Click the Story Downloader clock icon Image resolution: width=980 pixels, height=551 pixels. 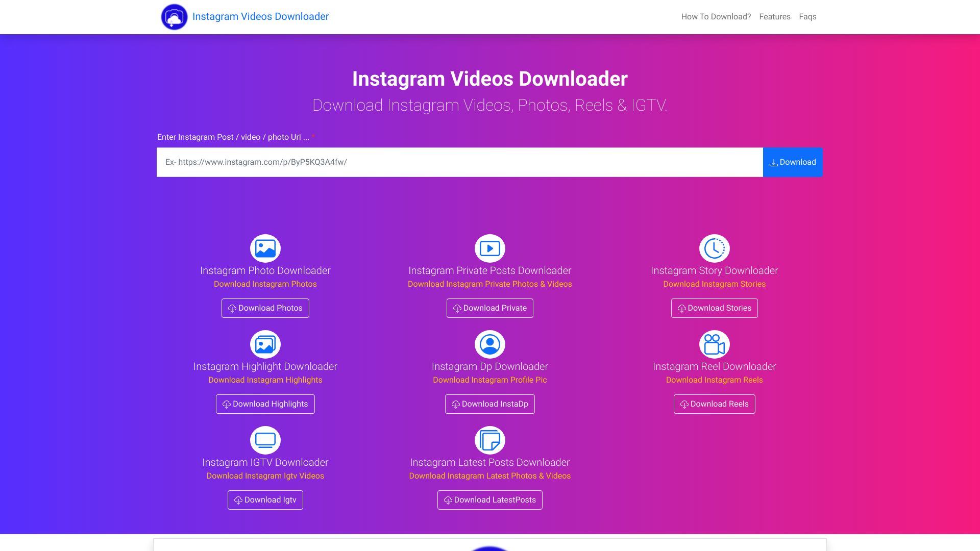point(715,248)
